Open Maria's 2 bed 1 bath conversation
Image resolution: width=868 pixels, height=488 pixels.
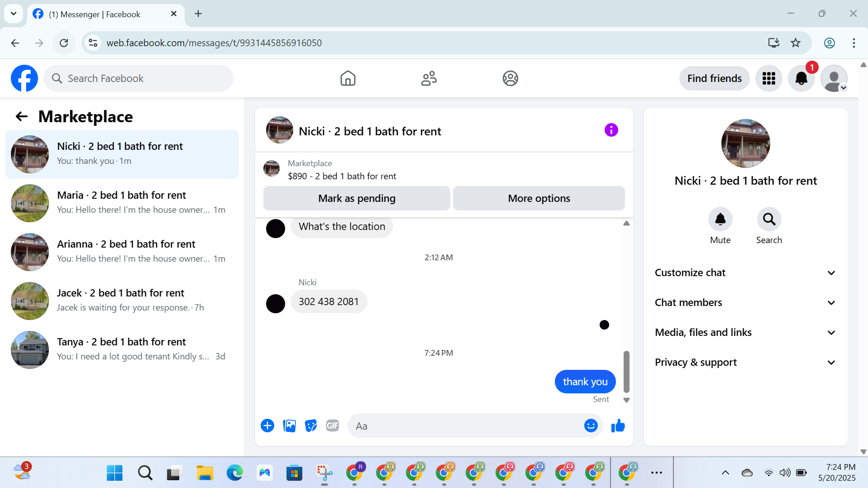[x=122, y=203]
